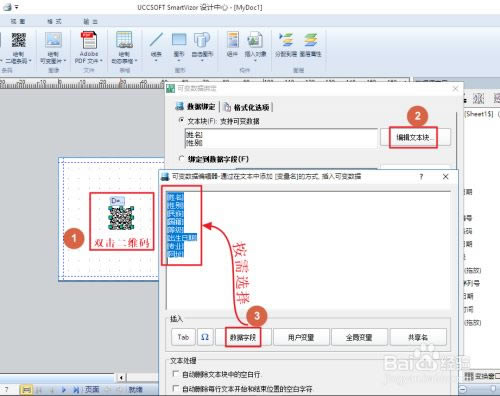Click the 数据字段 insert button

243,337
